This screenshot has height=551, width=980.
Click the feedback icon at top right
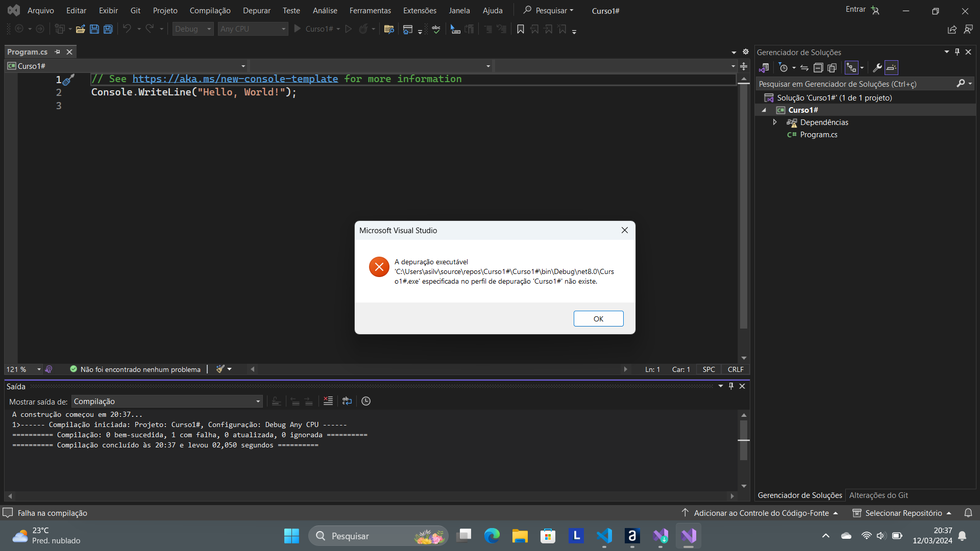tap(968, 30)
